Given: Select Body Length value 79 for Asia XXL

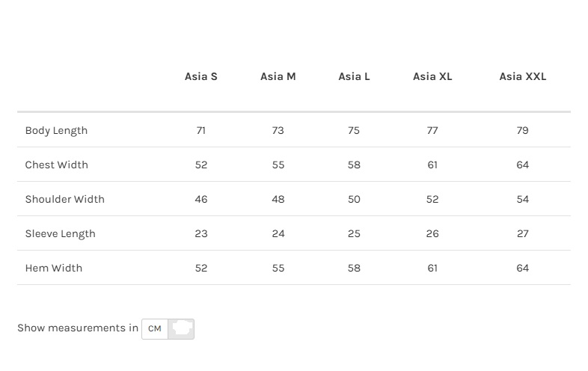Looking at the screenshot, I should (523, 130).
